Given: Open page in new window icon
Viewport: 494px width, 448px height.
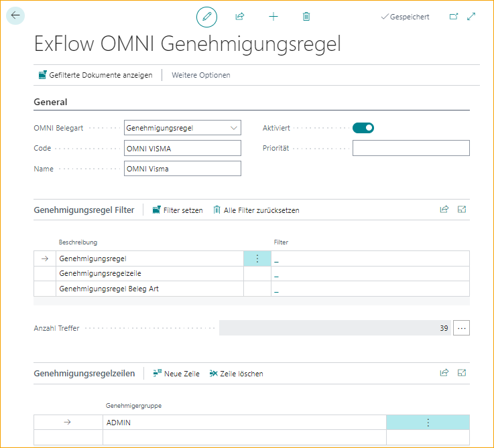Looking at the screenshot, I should tap(453, 16).
